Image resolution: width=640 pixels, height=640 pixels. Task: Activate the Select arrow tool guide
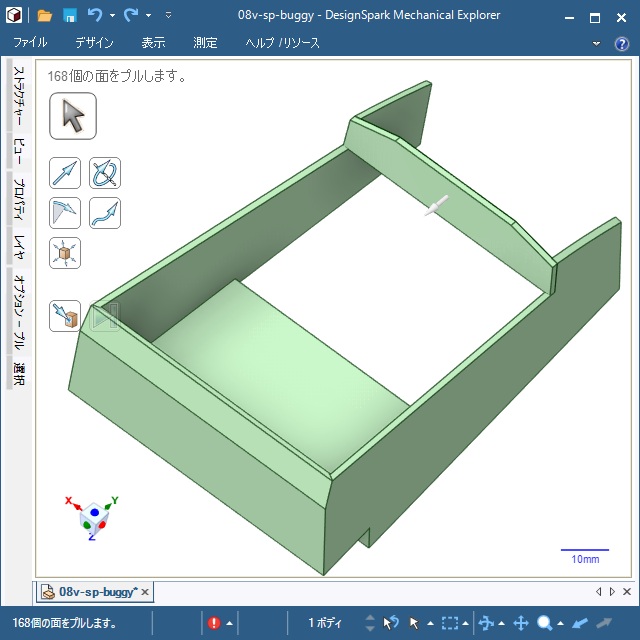[73, 116]
